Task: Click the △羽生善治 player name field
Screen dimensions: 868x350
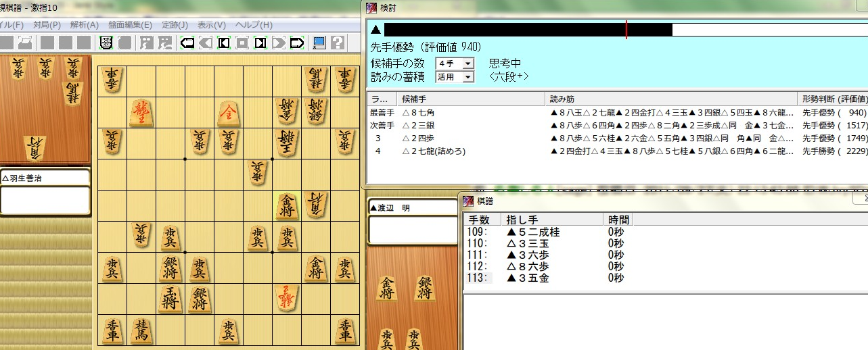Action: pos(45,178)
